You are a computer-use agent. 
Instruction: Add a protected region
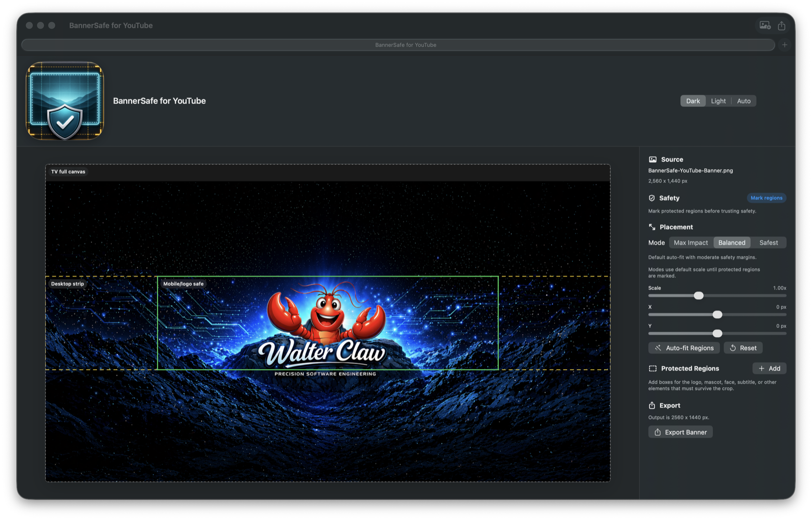[x=769, y=369]
